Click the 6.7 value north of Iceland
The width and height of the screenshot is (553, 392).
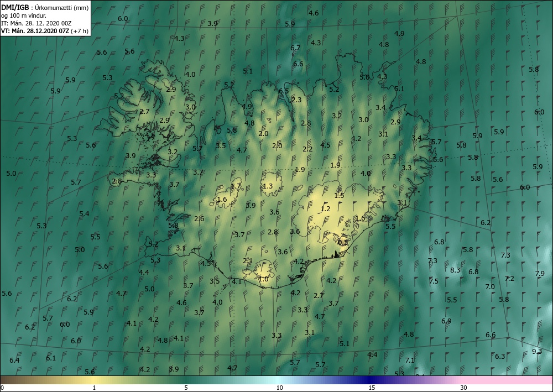click(x=295, y=48)
